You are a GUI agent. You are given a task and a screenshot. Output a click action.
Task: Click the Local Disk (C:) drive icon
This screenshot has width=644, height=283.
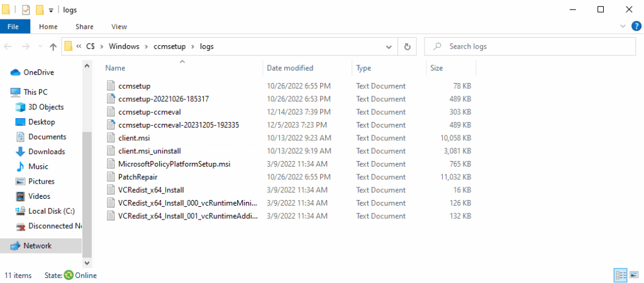(20, 211)
